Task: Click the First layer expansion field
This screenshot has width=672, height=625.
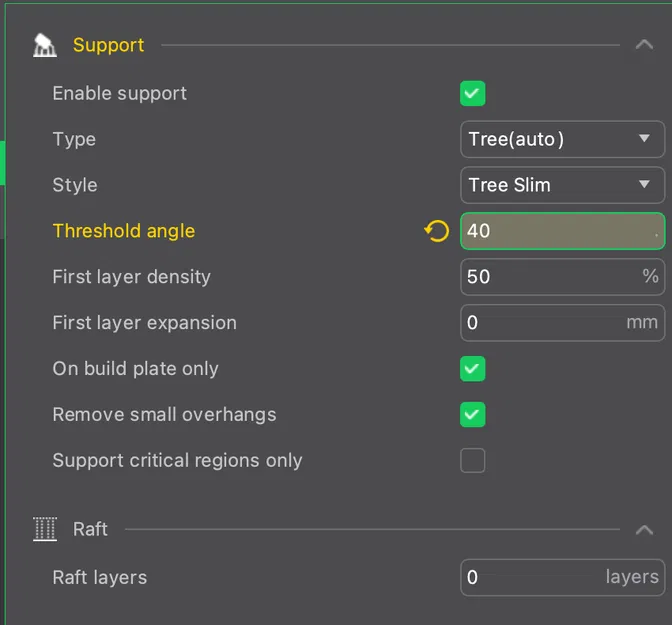Action: tap(540, 323)
